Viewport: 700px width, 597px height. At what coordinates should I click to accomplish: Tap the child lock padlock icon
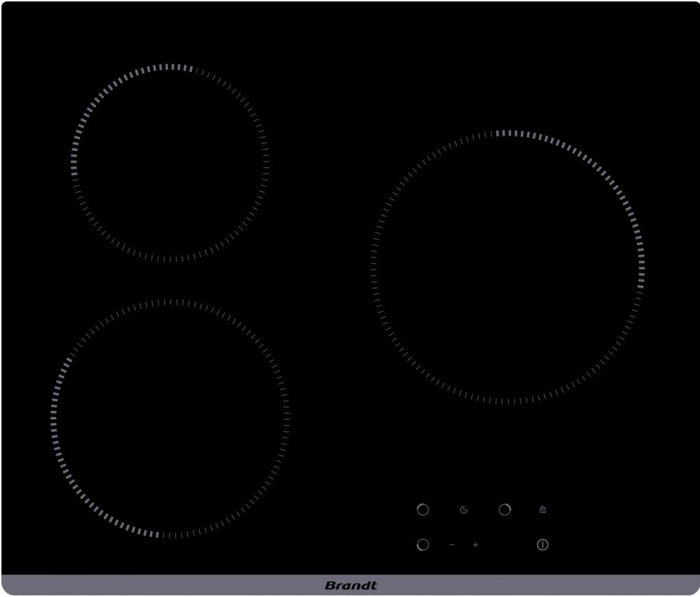click(x=542, y=510)
